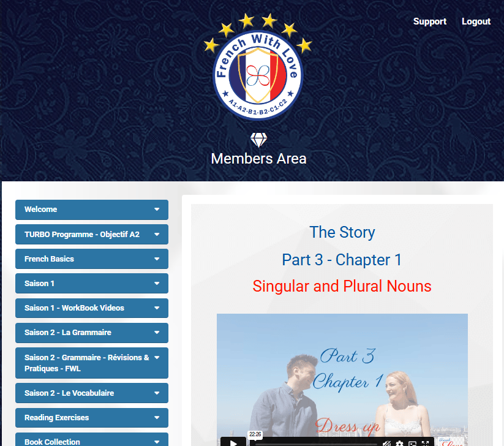Click the diamond icon above Members Area
Viewport: 504px width, 446px height.
click(x=258, y=140)
